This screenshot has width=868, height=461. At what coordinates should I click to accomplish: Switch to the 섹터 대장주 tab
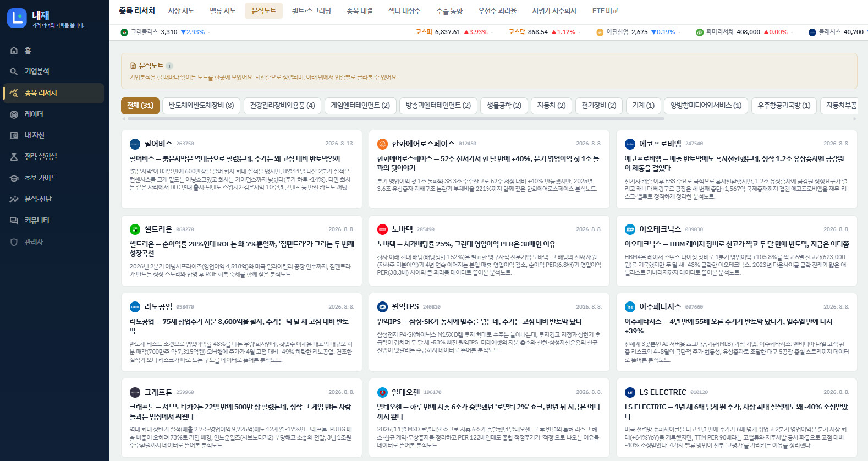point(404,10)
